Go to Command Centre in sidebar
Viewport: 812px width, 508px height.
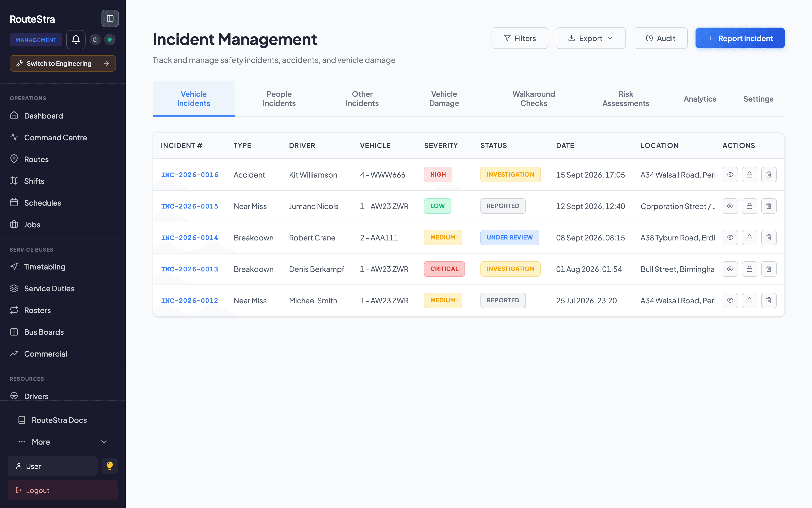point(63,137)
